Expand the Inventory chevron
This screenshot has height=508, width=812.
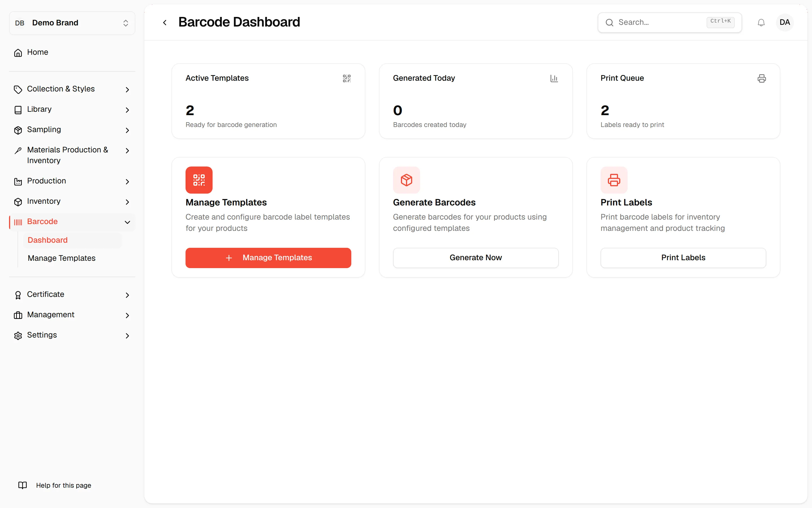[x=127, y=202]
